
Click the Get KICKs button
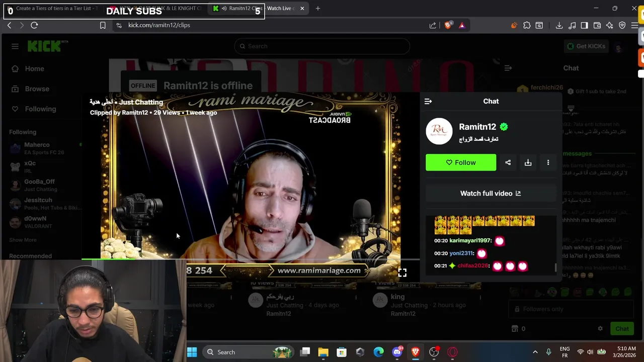click(x=586, y=46)
